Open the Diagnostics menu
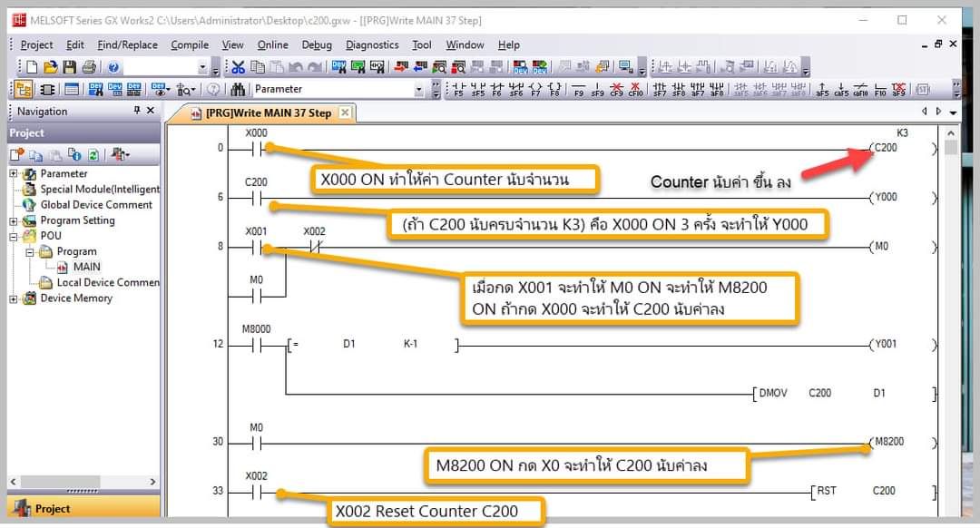 (x=372, y=45)
